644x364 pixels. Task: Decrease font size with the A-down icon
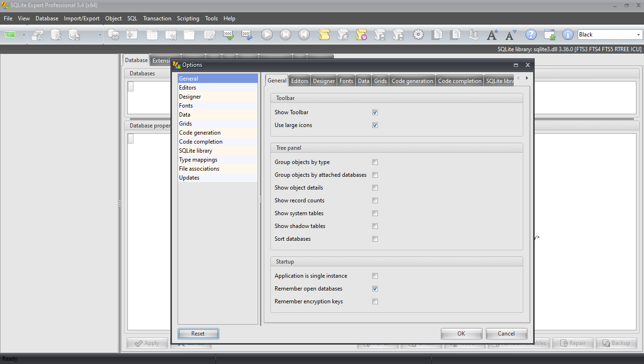tap(511, 35)
